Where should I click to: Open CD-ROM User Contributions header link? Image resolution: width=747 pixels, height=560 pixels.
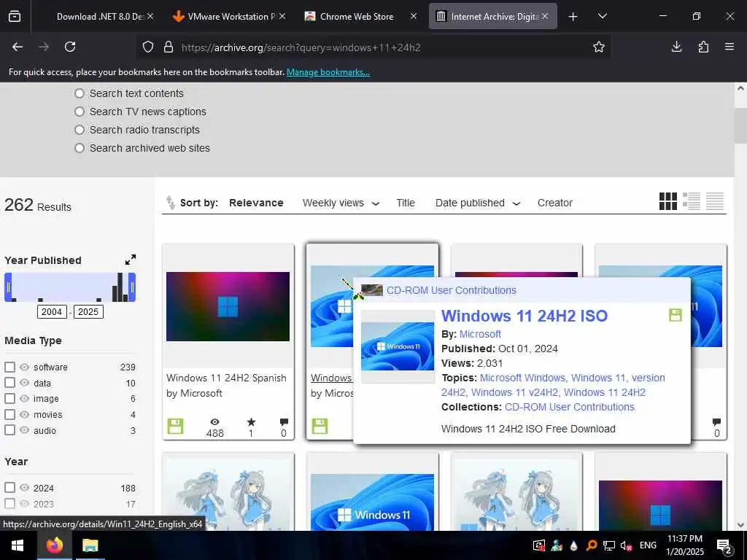(451, 290)
